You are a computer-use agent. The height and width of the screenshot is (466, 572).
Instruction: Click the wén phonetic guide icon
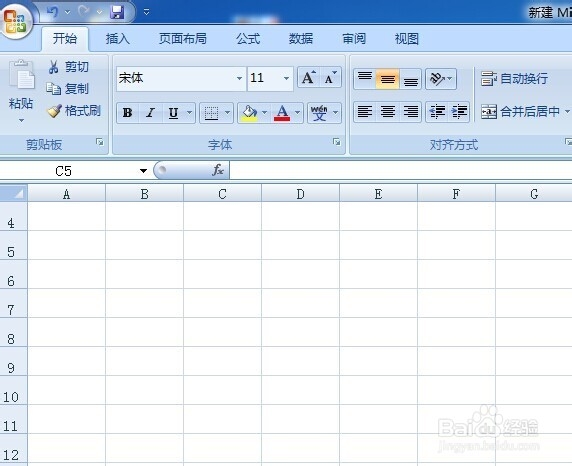pos(319,113)
